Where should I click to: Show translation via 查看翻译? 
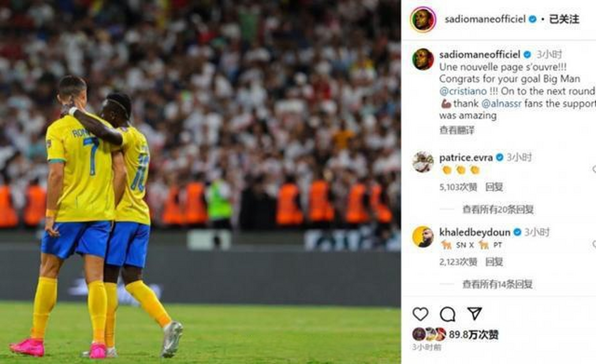tap(457, 130)
